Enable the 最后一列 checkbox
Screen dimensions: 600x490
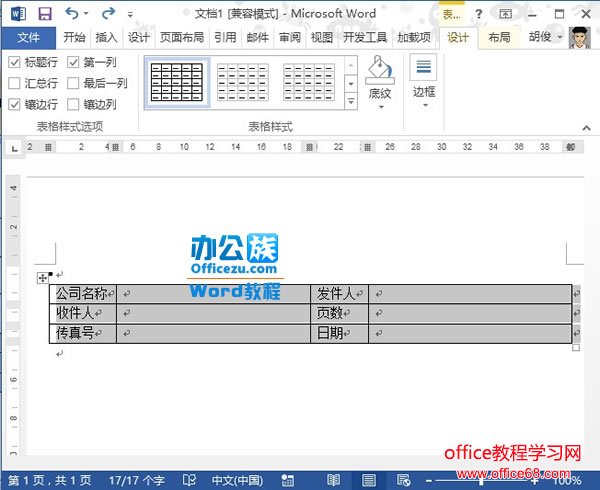click(73, 83)
